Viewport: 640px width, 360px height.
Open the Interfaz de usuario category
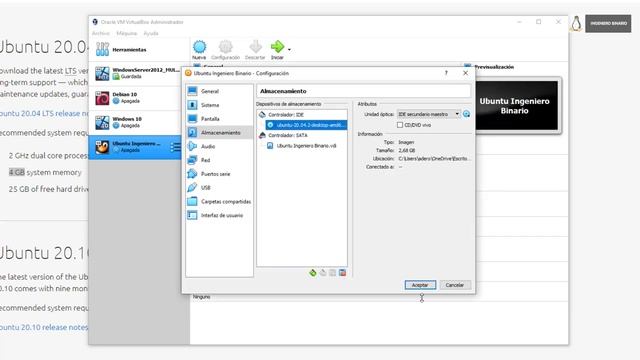point(219,215)
